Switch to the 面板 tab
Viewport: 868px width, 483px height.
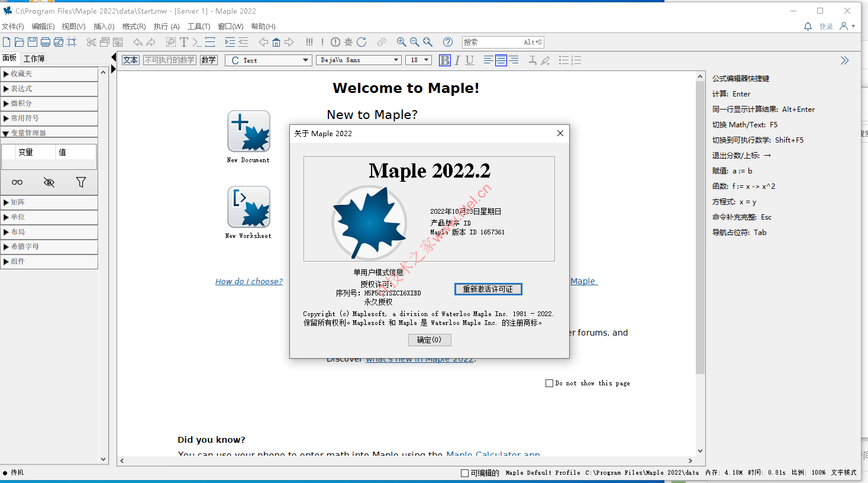[10, 58]
